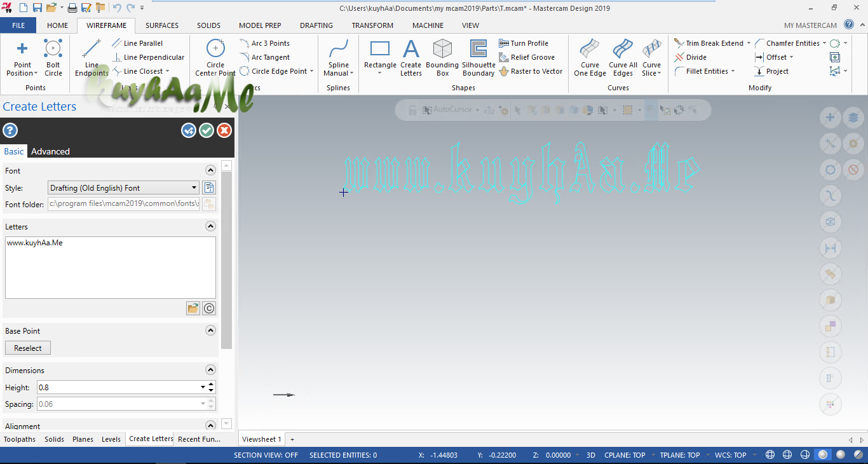Open the Style font dropdown
This screenshot has height=464, width=868.
point(123,188)
